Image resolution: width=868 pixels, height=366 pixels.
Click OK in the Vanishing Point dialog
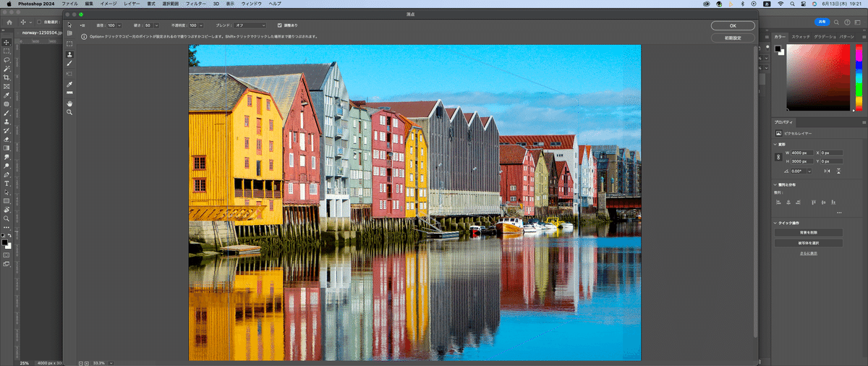pos(733,25)
